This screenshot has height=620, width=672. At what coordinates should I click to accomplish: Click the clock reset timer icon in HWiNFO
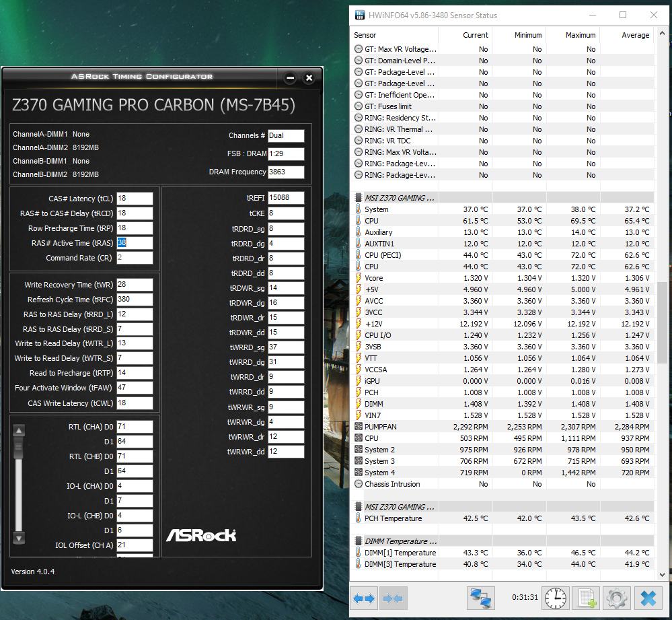556,598
